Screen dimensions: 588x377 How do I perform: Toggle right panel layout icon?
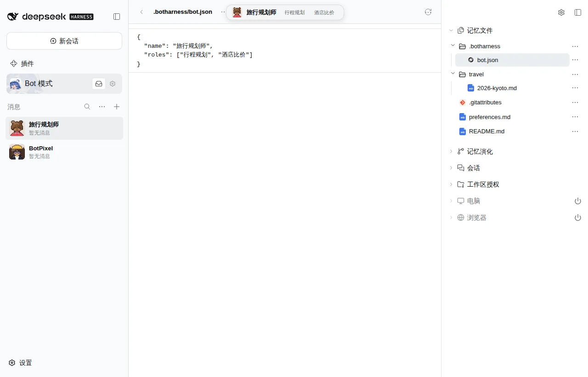click(578, 12)
